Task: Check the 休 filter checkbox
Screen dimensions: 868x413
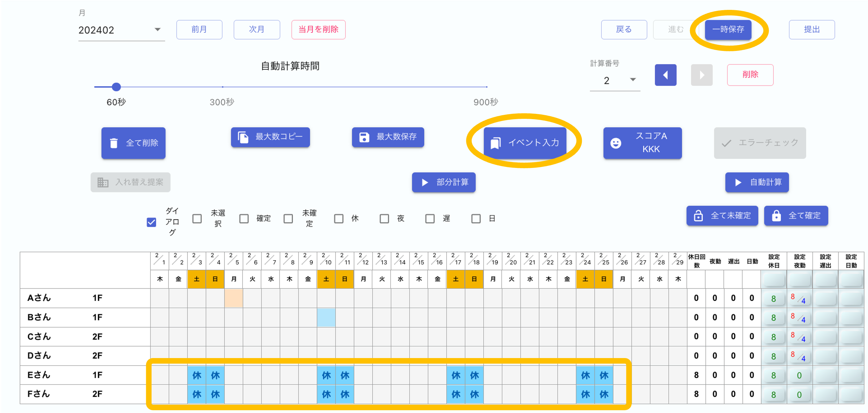Action: point(339,219)
